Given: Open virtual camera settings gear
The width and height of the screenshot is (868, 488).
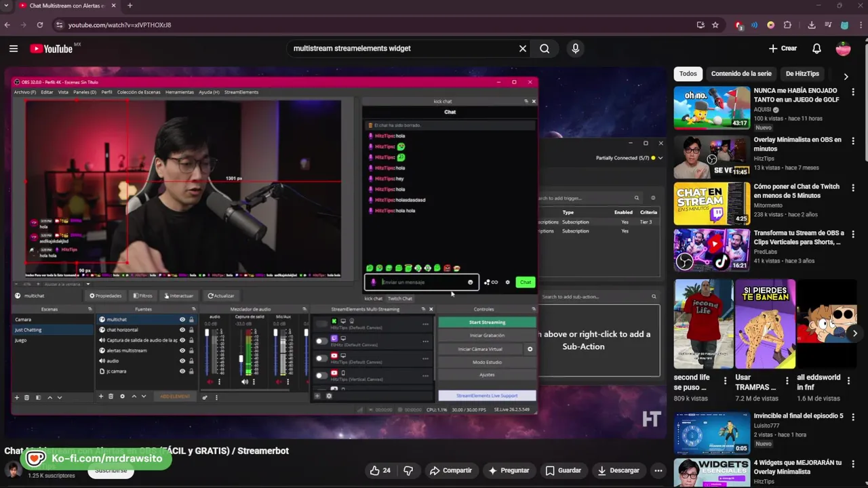Looking at the screenshot, I should coord(530,349).
